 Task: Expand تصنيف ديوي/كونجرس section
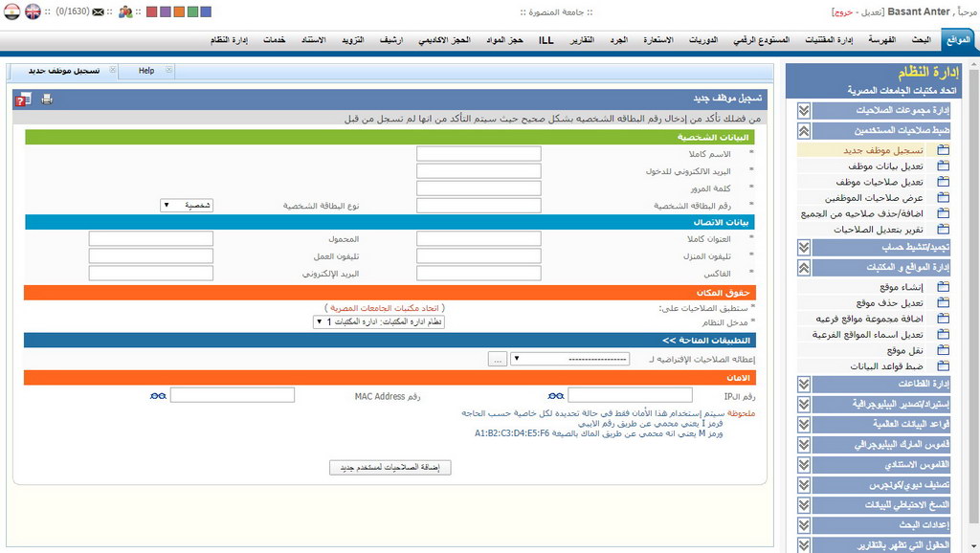pyautogui.click(x=804, y=485)
